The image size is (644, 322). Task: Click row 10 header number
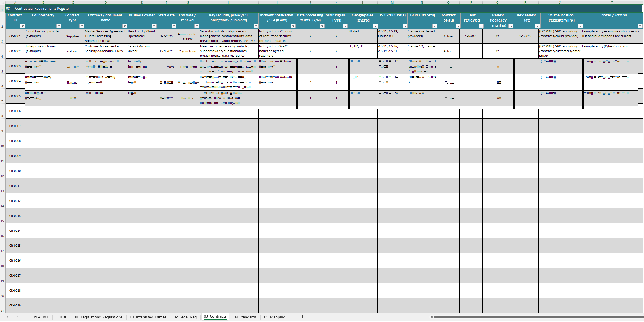2,146
